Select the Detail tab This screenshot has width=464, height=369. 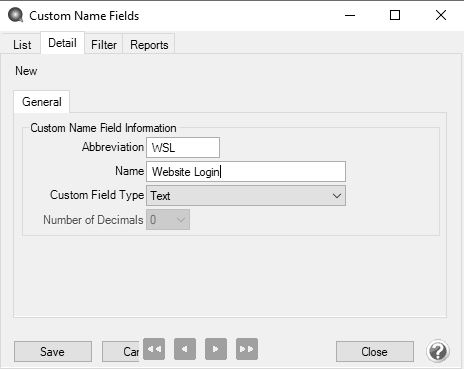click(62, 43)
